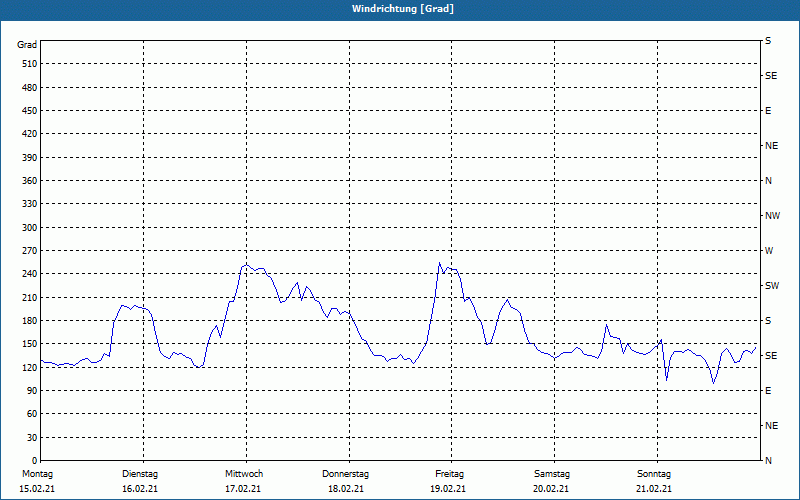800x500 pixels.
Task: Select the 'Mittwoch' day label
Action: (244, 474)
